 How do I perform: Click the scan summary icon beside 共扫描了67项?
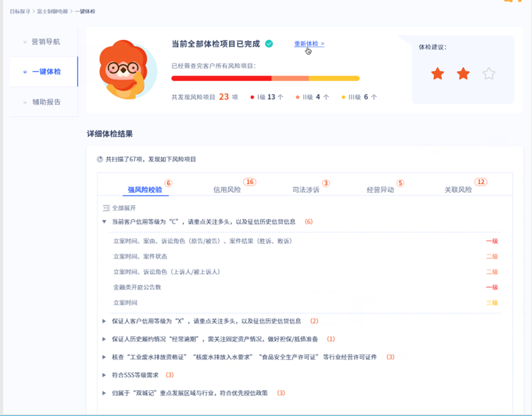click(x=100, y=159)
